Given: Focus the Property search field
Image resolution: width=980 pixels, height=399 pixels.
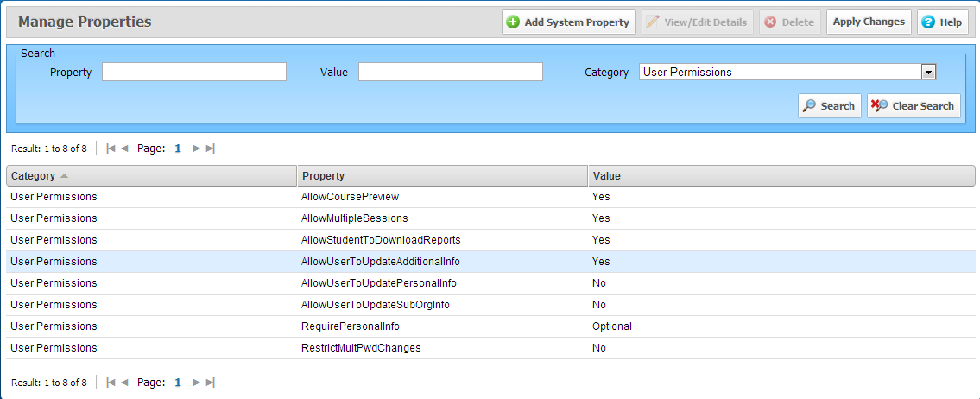Looking at the screenshot, I should [194, 73].
